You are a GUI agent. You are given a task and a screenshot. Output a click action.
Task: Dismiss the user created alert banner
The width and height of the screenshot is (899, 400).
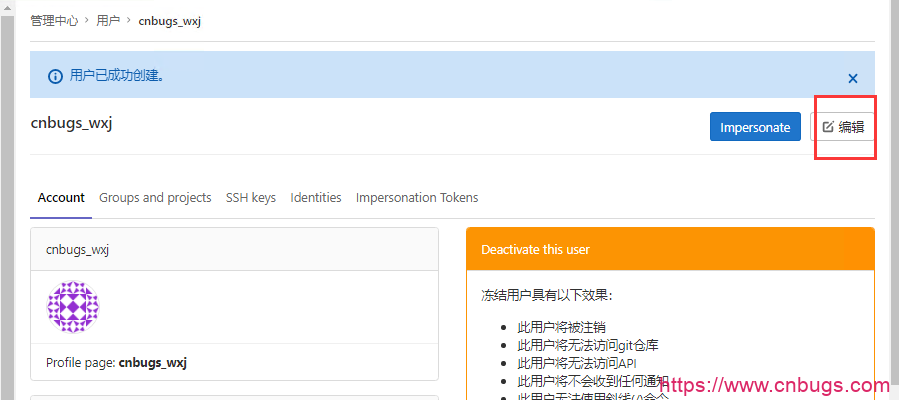click(853, 77)
